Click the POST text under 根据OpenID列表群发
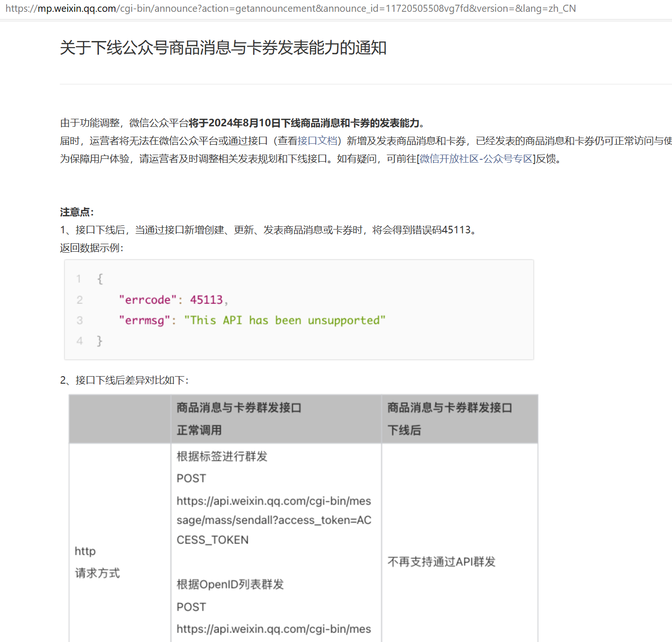672x642 pixels. click(191, 607)
